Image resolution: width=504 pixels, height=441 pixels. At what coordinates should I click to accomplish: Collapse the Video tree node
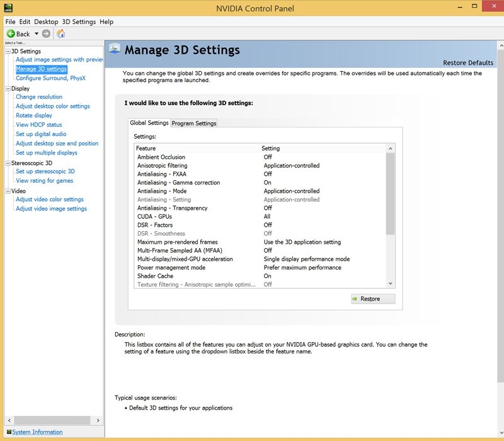[8, 192]
